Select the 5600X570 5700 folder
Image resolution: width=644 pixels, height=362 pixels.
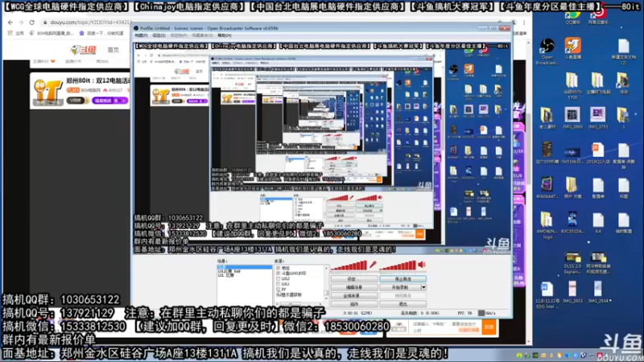(x=572, y=87)
